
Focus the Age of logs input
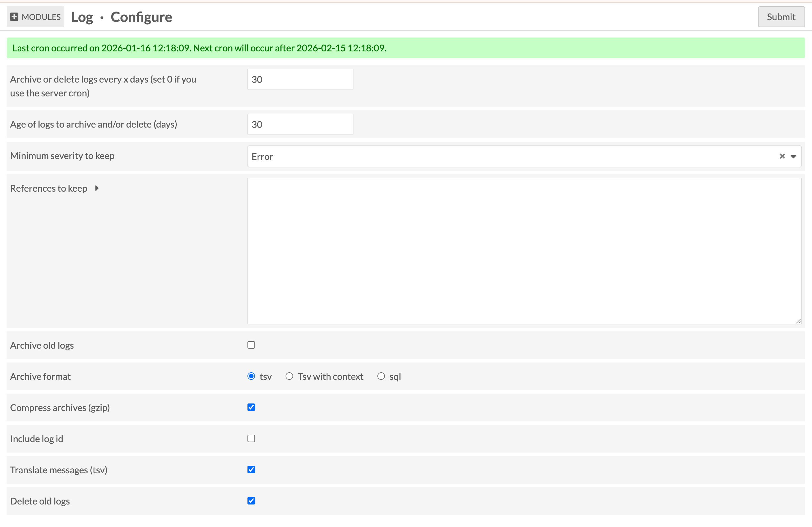[300, 124]
